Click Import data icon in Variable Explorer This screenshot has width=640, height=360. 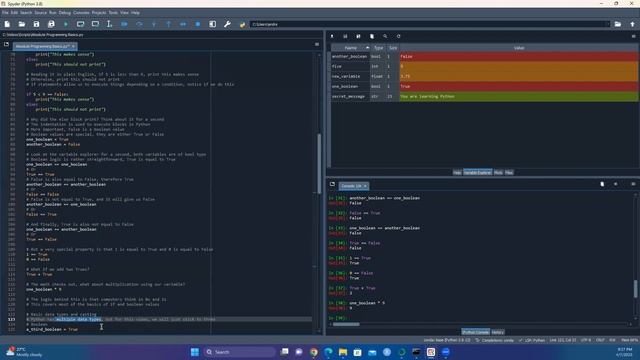[x=332, y=36]
